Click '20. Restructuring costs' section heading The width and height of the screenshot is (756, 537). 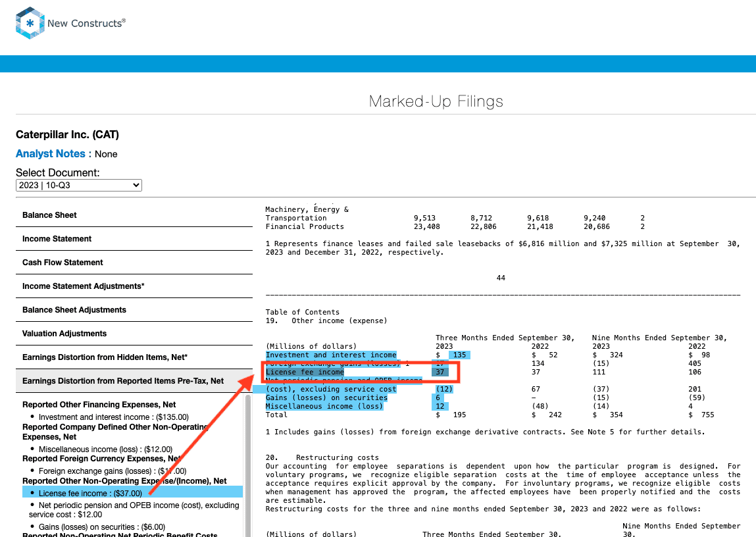pos(322,457)
